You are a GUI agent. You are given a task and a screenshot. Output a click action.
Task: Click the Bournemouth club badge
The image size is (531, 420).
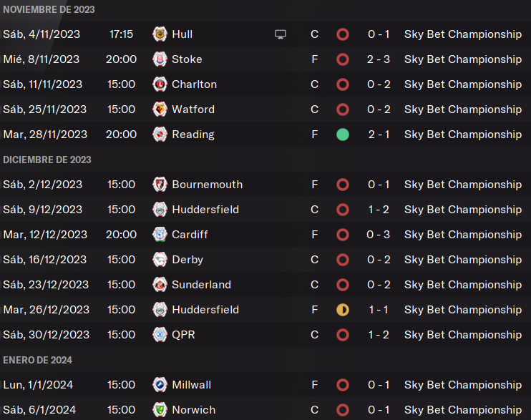tap(160, 185)
